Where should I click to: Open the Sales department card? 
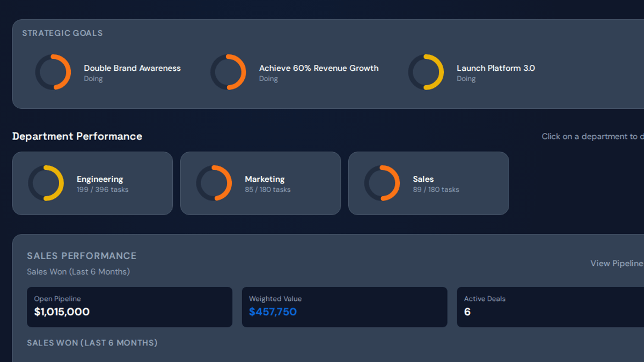(428, 183)
